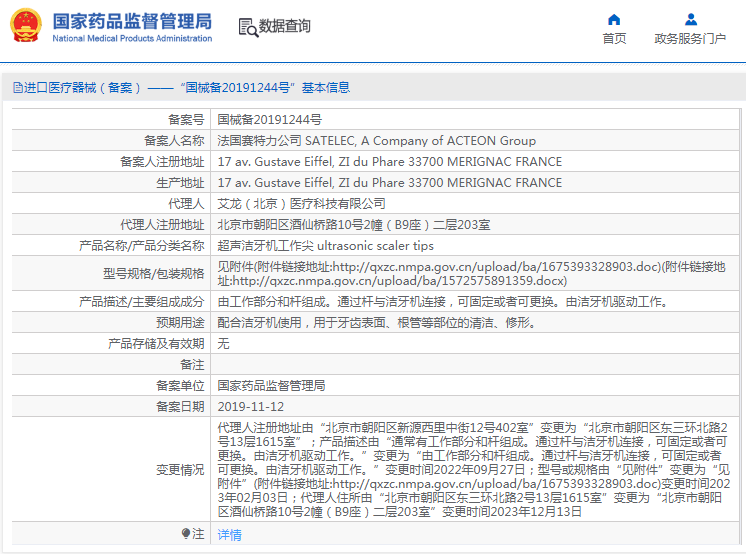Click the 备案日期 label
746x554 pixels.
[x=180, y=406]
